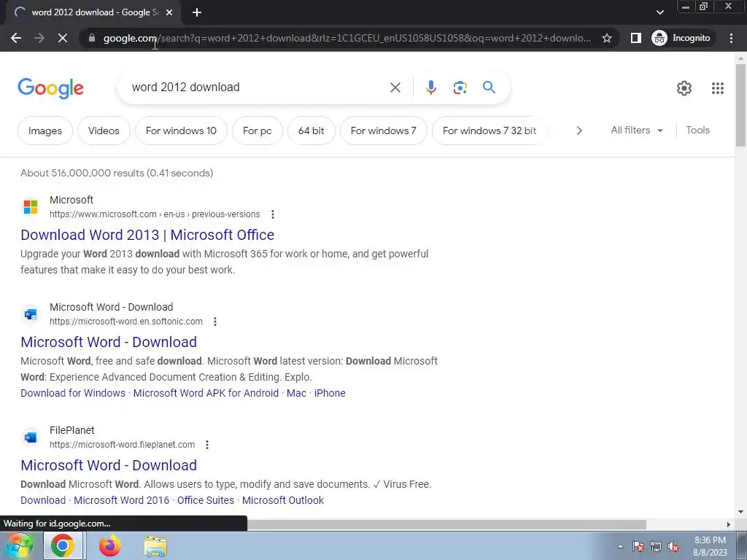Click the network tray icon
The image size is (747, 560).
pyautogui.click(x=656, y=547)
